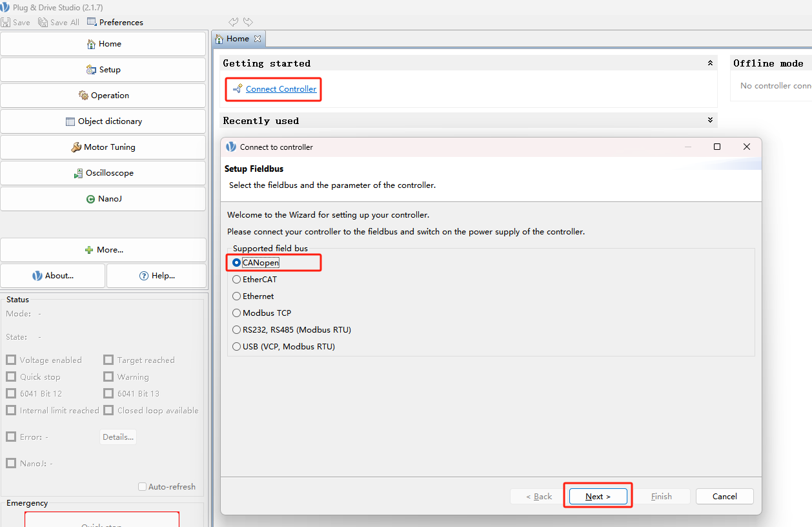
Task: Open the About... dialog
Action: (53, 276)
